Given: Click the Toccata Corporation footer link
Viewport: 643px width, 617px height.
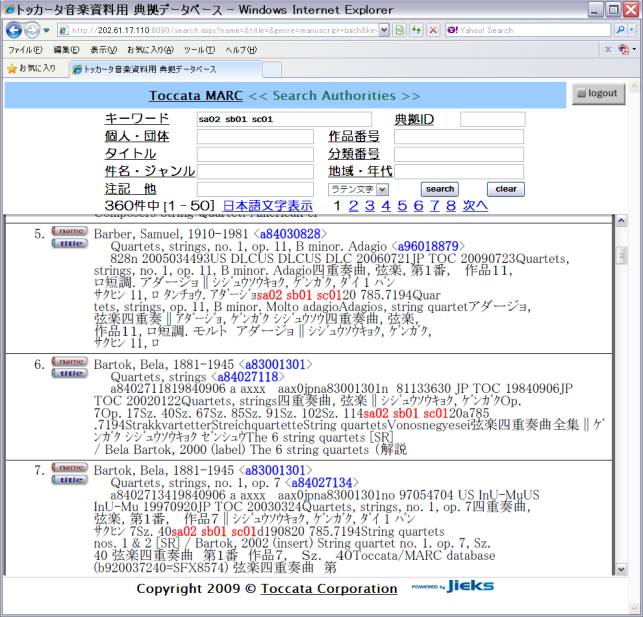Looking at the screenshot, I should (x=329, y=589).
